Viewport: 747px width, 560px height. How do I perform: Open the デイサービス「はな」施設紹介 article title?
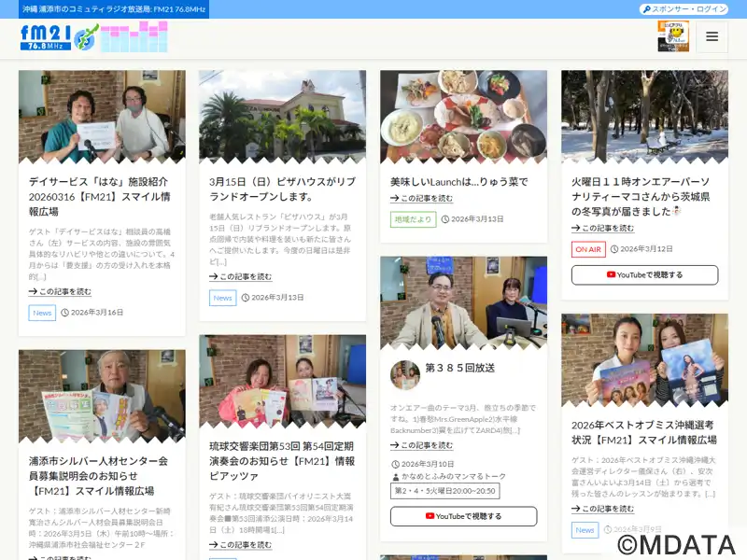pyautogui.click(x=99, y=196)
